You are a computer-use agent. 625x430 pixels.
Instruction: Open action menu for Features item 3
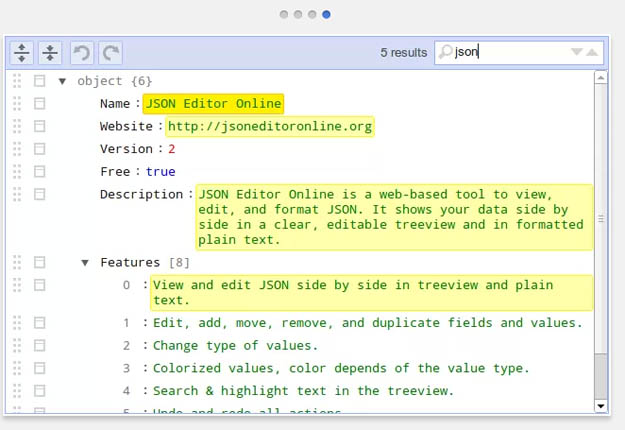pos(39,368)
